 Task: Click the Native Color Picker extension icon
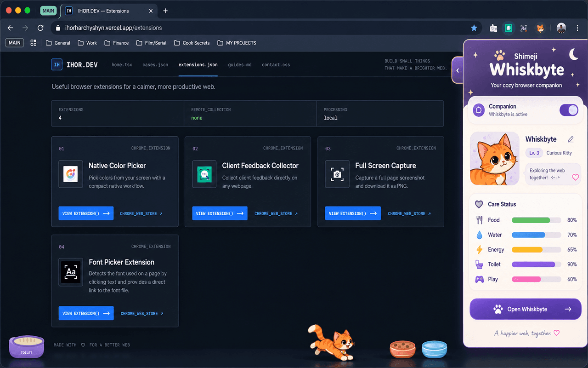[71, 174]
